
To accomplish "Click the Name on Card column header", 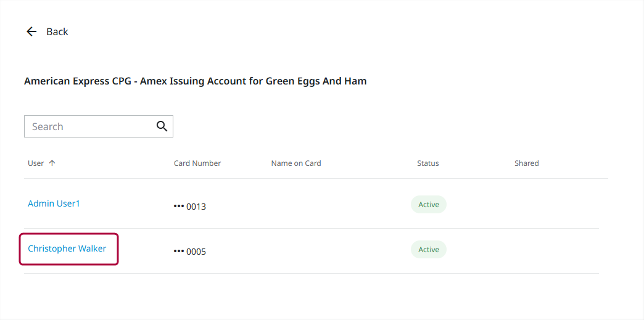I will (296, 163).
